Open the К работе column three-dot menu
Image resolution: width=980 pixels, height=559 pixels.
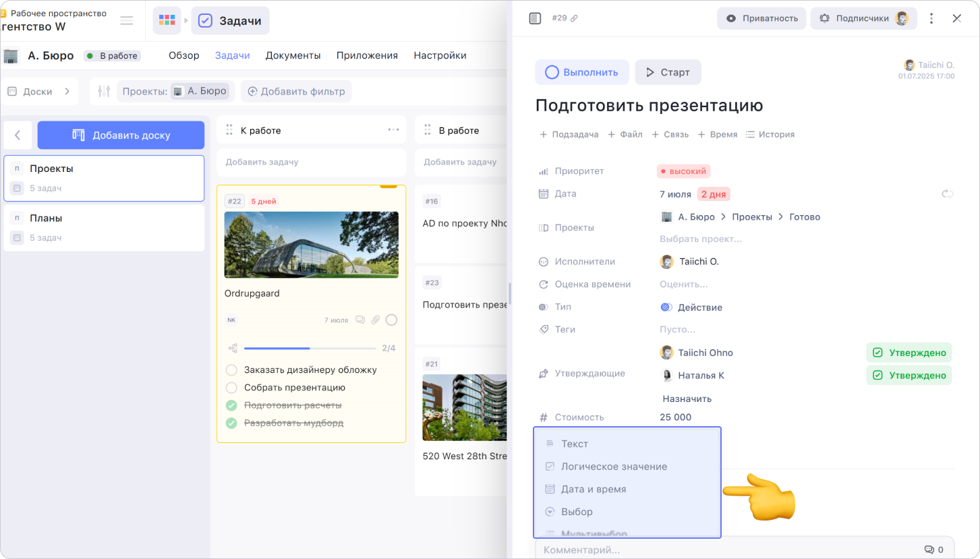pyautogui.click(x=393, y=130)
